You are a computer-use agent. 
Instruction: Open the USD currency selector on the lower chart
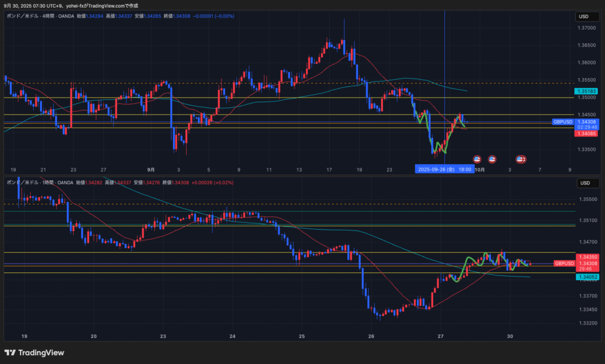584,183
